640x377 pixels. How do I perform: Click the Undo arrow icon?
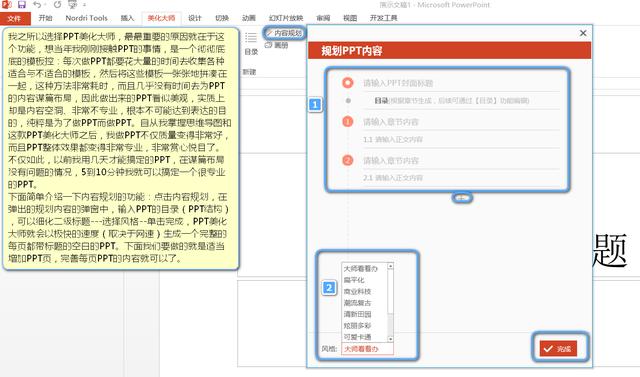pos(37,5)
